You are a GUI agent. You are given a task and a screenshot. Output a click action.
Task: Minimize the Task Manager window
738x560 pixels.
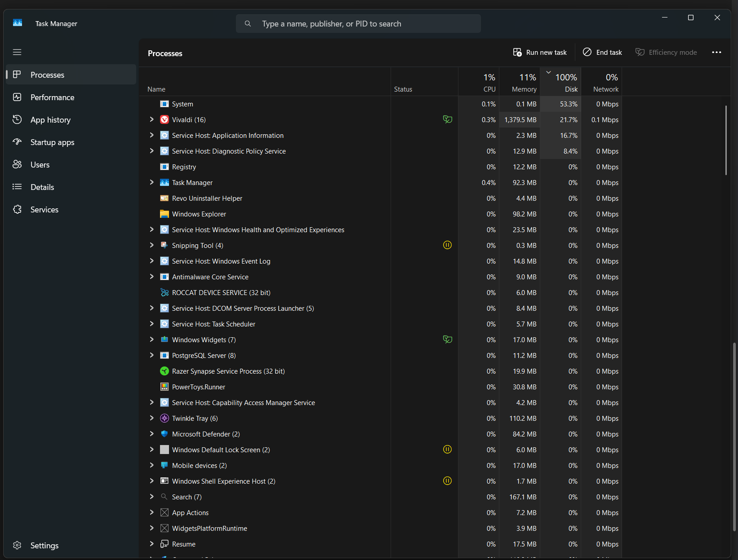[x=665, y=18]
